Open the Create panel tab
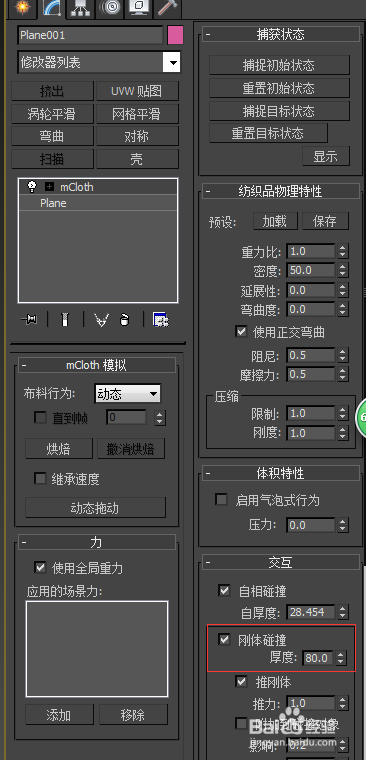The width and height of the screenshot is (366, 760). click(22, 7)
